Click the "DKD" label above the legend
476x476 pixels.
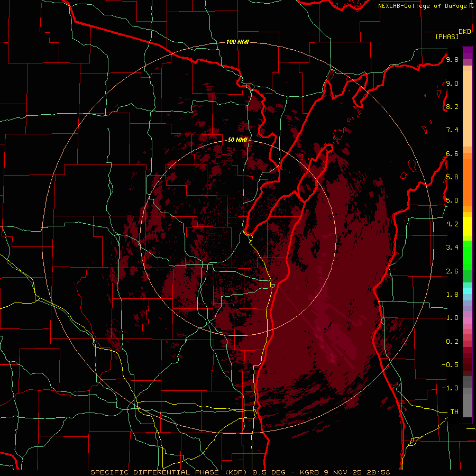coord(464,32)
